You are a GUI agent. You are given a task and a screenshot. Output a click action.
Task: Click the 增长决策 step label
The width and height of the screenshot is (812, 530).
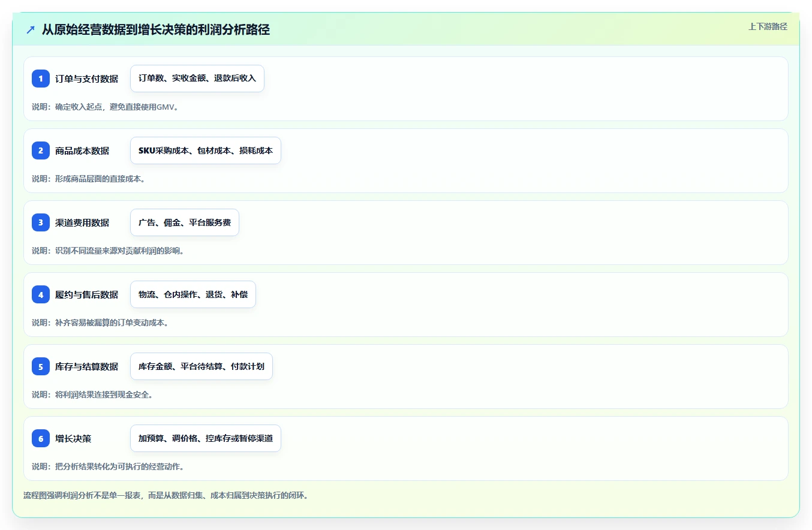73,438
